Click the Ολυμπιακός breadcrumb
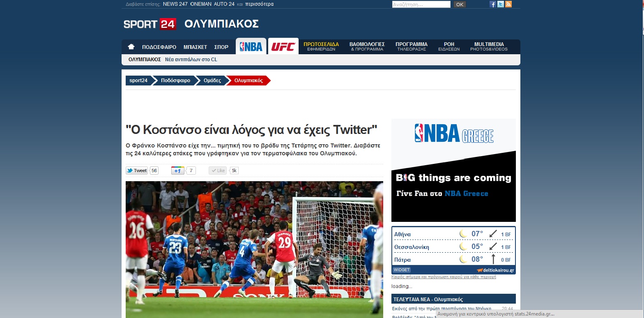The height and width of the screenshot is (318, 644). [248, 81]
